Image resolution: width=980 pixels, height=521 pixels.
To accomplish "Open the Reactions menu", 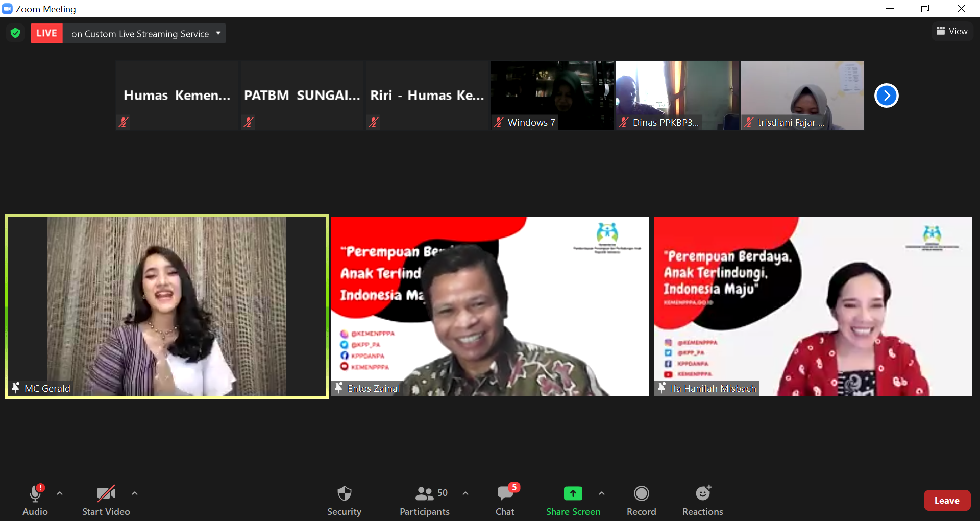I will tap(702, 500).
